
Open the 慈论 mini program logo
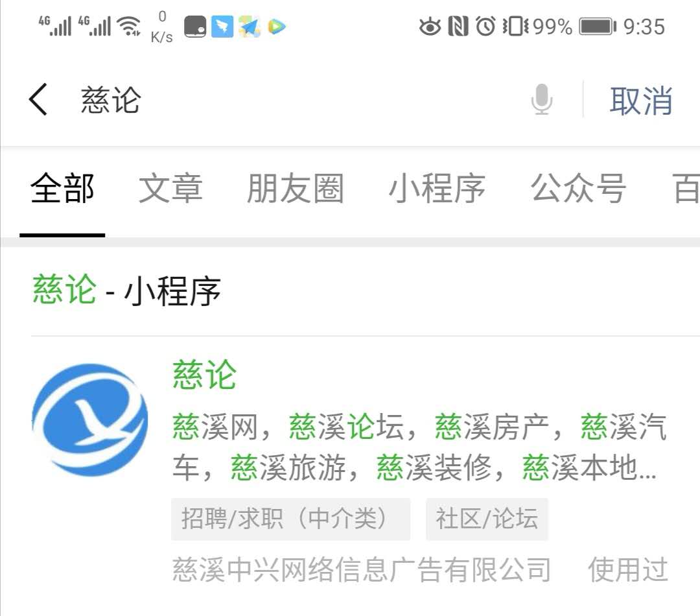[89, 420]
